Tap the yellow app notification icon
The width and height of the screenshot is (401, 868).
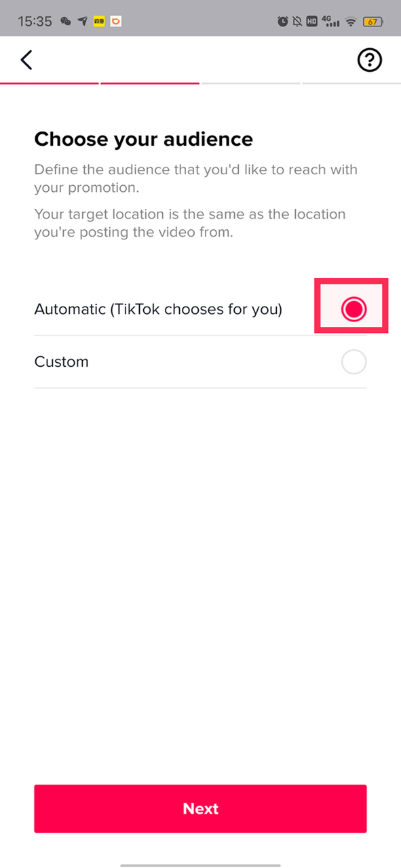click(100, 22)
